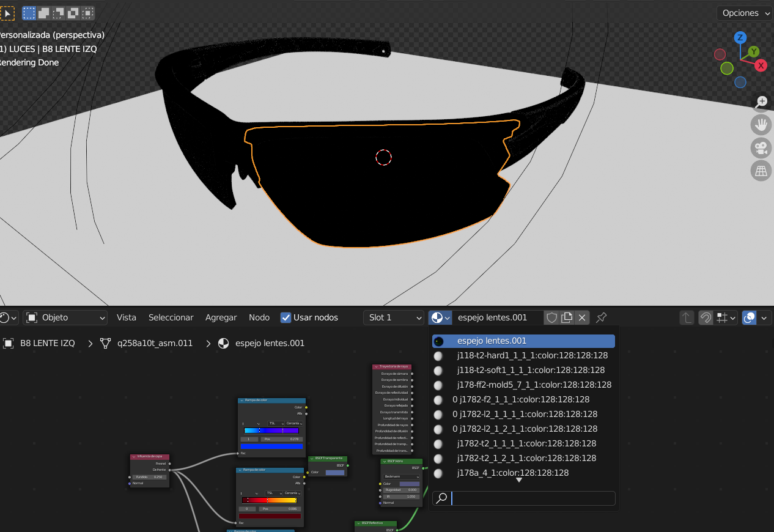Open the material browse dropdown icon
Image resolution: width=774 pixels, height=532 pixels.
(440, 317)
